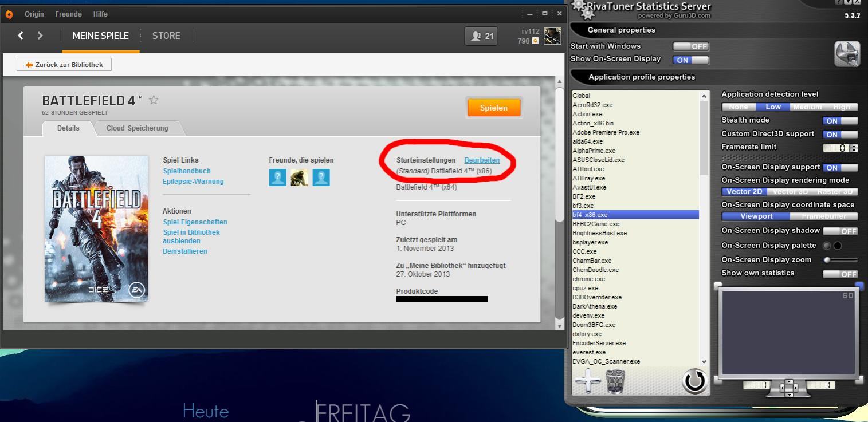Image resolution: width=868 pixels, height=422 pixels.
Task: Toggle Custom Direct3D support switch
Action: coord(840,135)
